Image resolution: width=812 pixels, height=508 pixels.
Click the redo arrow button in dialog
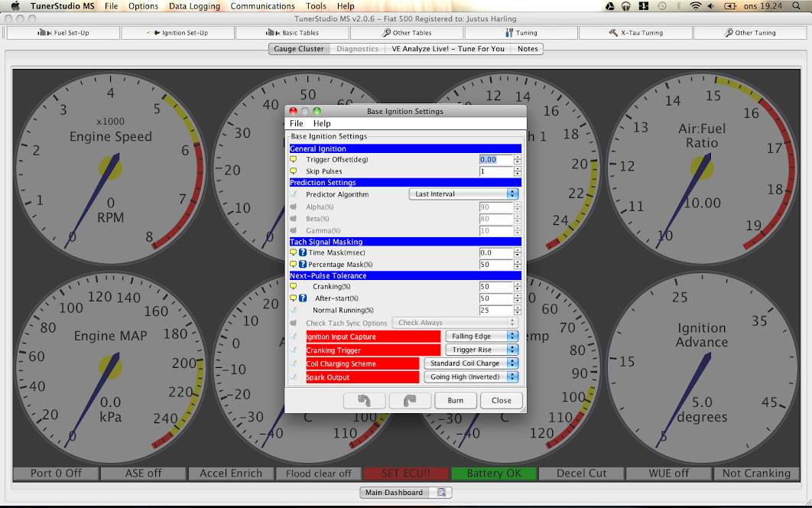(410, 401)
